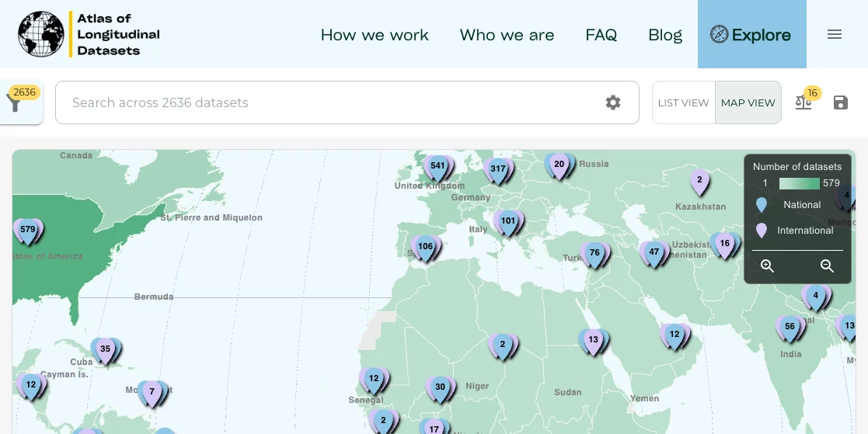Image resolution: width=868 pixels, height=434 pixels.
Task: Open the Who we are page
Action: click(x=507, y=35)
